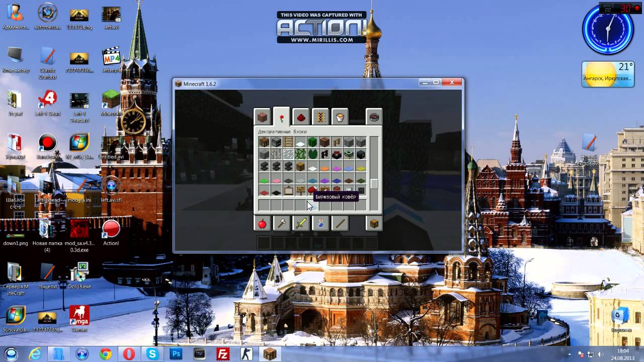Screen dimensions: 644x362
Task: Open the Корзина recycle bin
Action: (621, 319)
